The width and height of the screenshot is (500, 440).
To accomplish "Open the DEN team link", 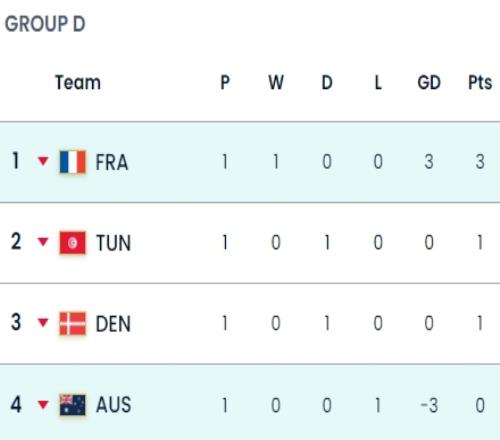I will 113,324.
